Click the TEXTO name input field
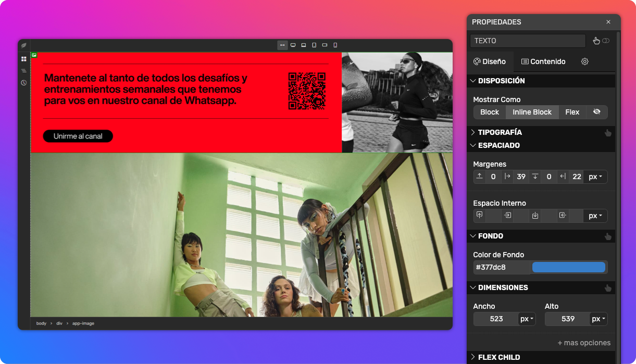636x364 pixels. [x=528, y=41]
